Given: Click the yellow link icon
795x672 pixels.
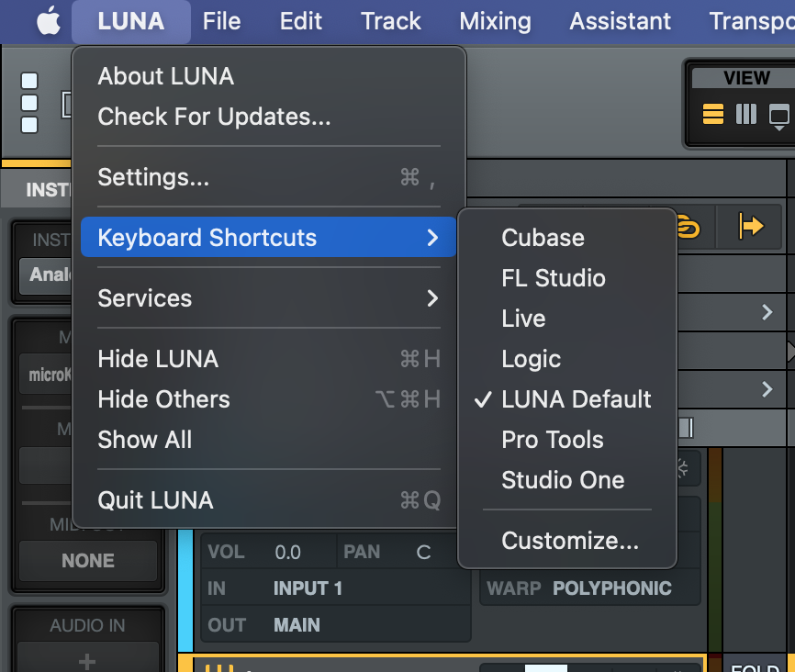Looking at the screenshot, I should (687, 226).
